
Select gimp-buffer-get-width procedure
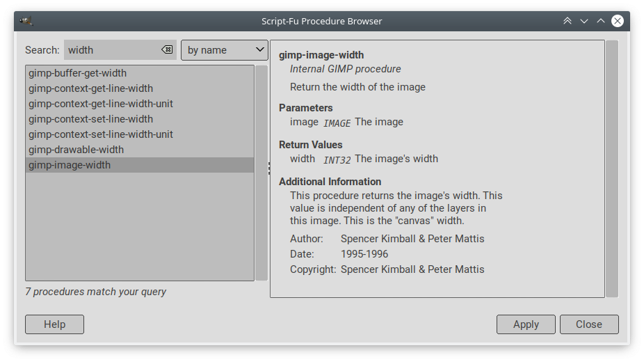coord(77,73)
